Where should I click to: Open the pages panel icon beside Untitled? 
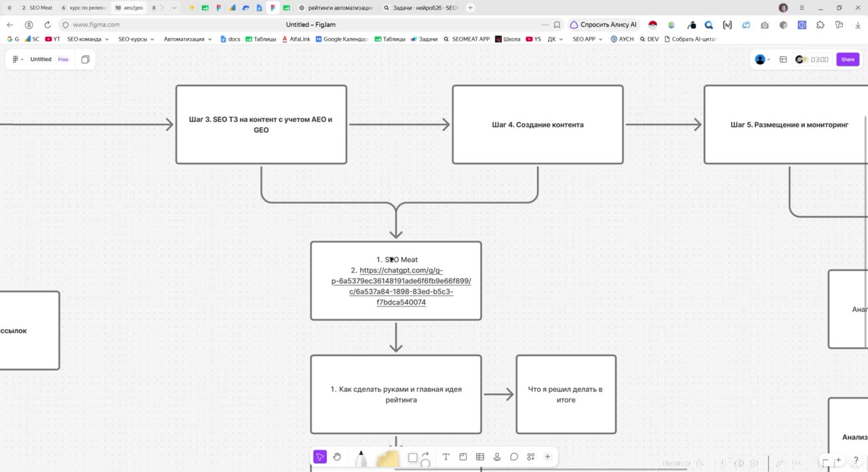coord(85,60)
